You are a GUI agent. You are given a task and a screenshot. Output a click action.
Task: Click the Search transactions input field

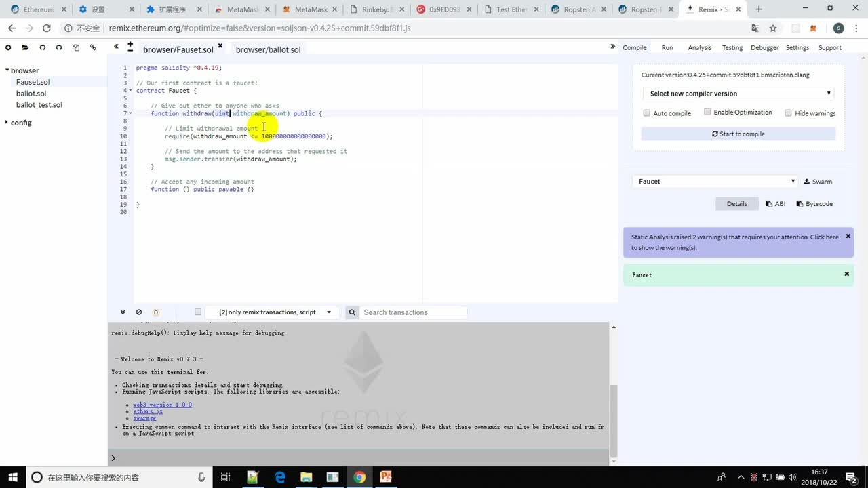tap(414, 312)
